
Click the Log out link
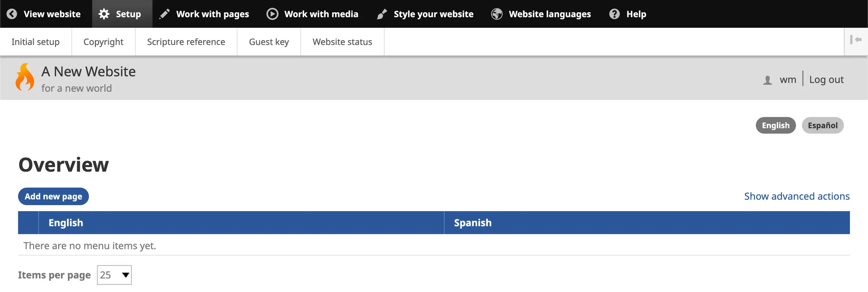(826, 80)
